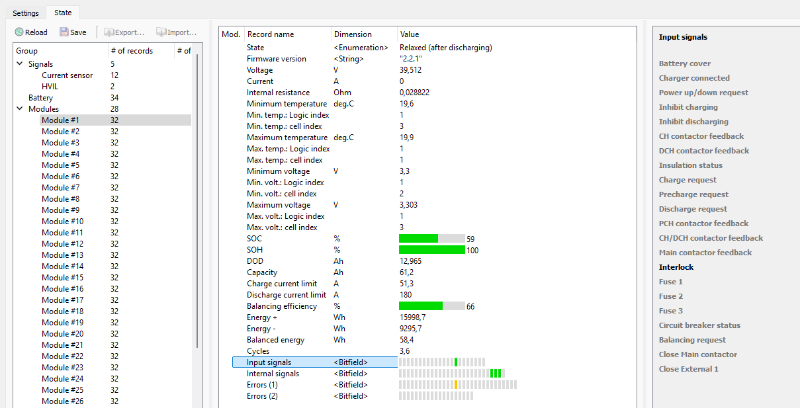Select Module #10 in the tree
800x408 pixels.
[x=62, y=221]
